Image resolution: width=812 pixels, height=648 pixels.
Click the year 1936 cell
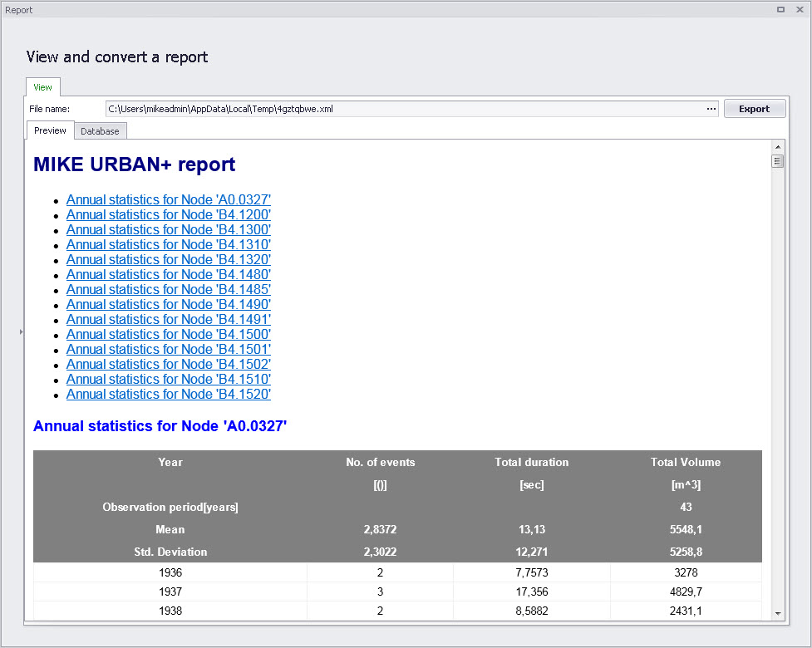170,572
